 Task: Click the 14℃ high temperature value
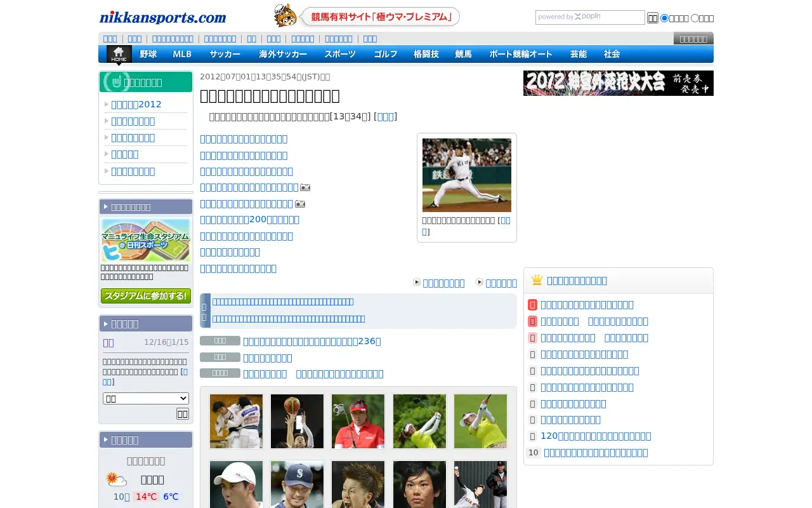(146, 497)
